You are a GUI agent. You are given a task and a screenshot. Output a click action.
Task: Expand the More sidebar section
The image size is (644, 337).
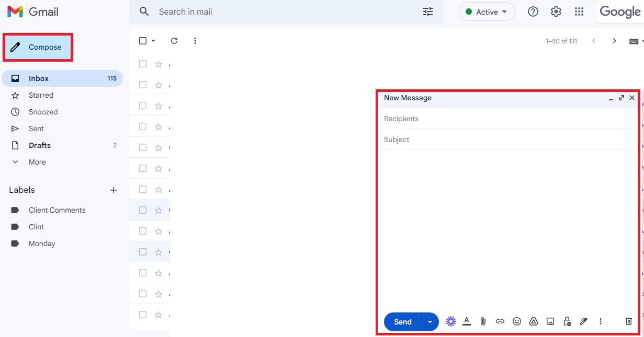click(x=62, y=162)
